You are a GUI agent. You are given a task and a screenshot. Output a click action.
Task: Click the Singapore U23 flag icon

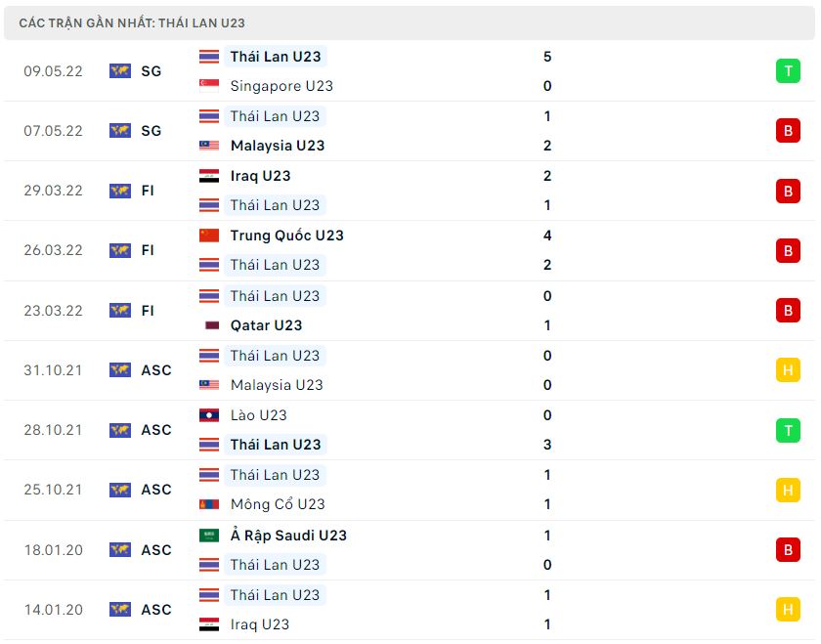click(209, 86)
